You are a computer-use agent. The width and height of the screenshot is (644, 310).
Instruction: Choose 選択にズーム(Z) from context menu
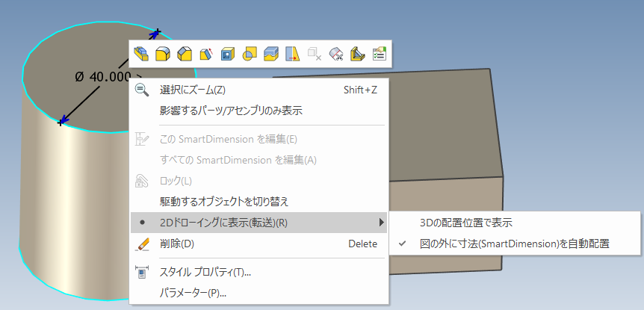click(x=258, y=90)
